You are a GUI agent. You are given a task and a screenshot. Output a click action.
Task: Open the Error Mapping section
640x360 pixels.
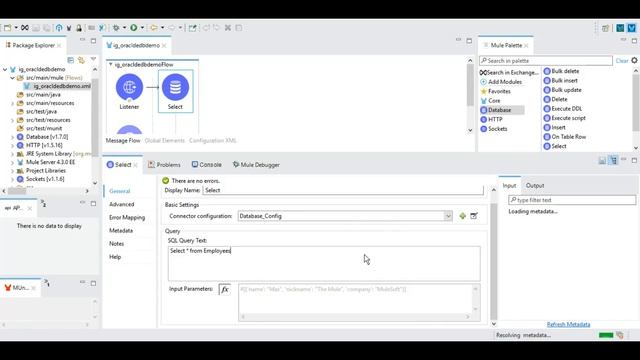127,218
